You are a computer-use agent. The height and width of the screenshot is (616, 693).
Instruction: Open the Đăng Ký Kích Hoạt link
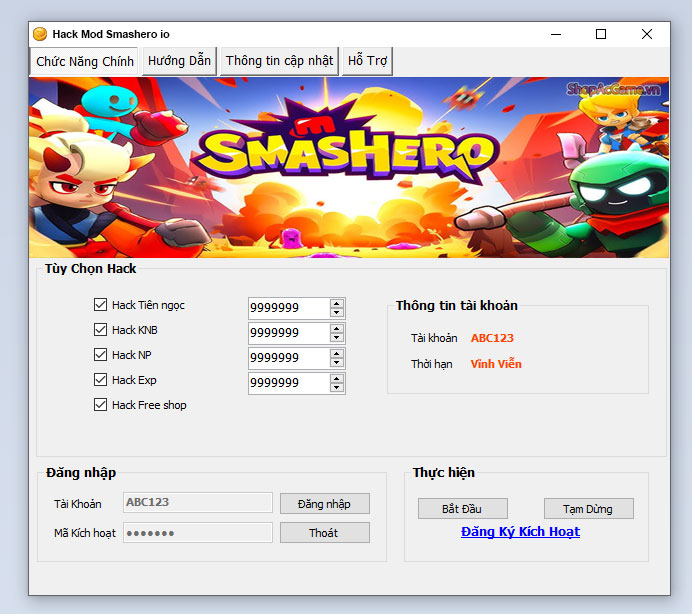[520, 532]
